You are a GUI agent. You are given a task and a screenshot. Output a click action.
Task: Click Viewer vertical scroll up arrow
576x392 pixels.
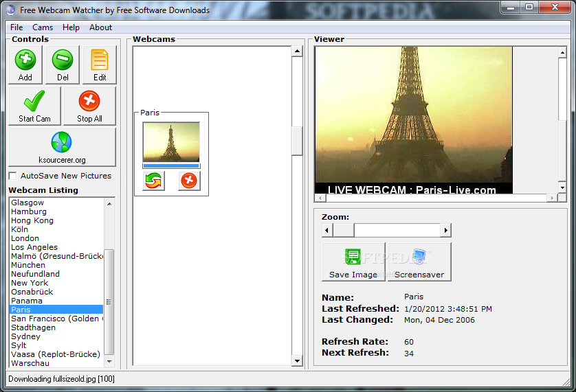[562, 53]
